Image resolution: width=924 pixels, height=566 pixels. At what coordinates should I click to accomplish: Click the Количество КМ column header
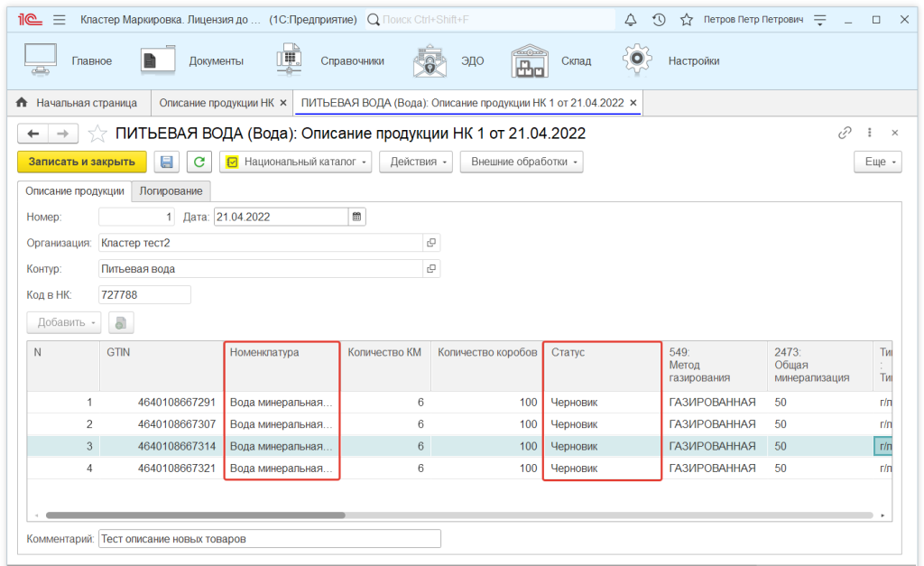pos(385,366)
